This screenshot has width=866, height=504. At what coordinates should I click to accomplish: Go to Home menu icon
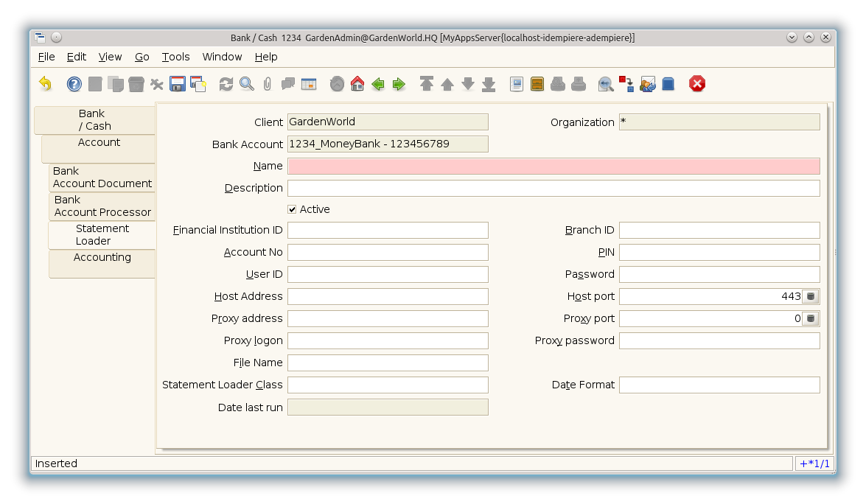[x=357, y=84]
